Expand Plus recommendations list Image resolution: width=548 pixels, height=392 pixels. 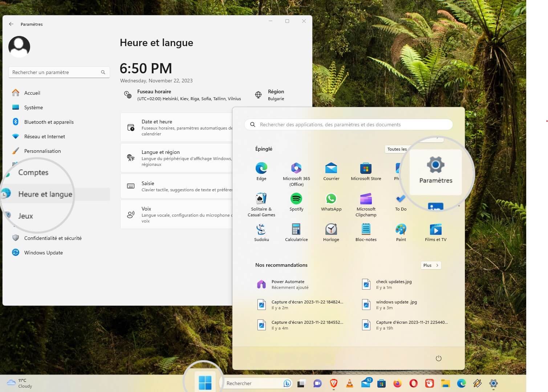[431, 265]
